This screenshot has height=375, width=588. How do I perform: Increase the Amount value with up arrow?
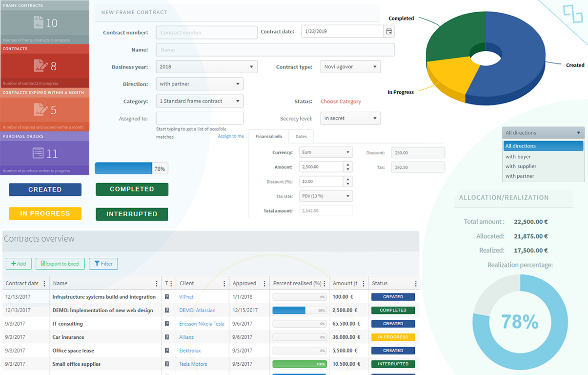click(x=347, y=165)
